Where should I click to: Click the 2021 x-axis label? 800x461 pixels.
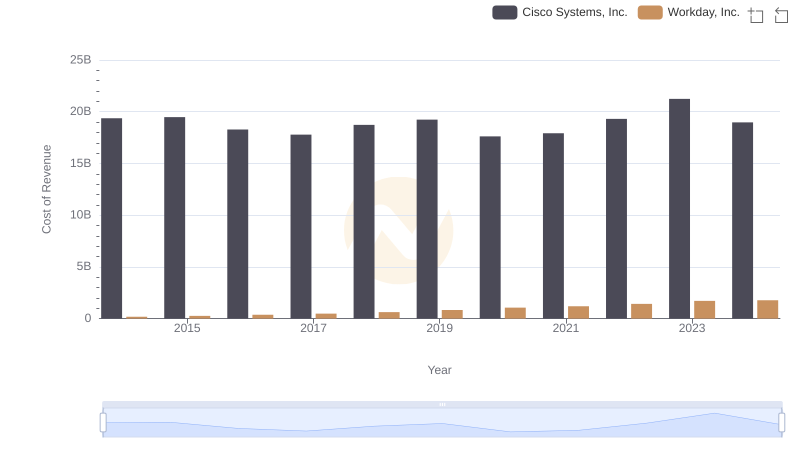click(x=566, y=328)
